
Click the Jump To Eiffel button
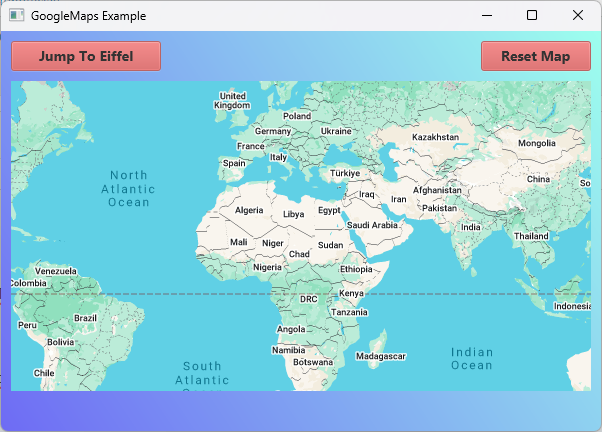(x=86, y=56)
